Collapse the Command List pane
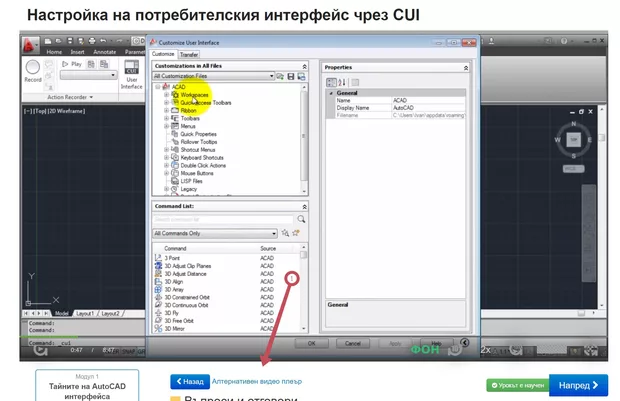This screenshot has width=620, height=401. click(x=304, y=206)
